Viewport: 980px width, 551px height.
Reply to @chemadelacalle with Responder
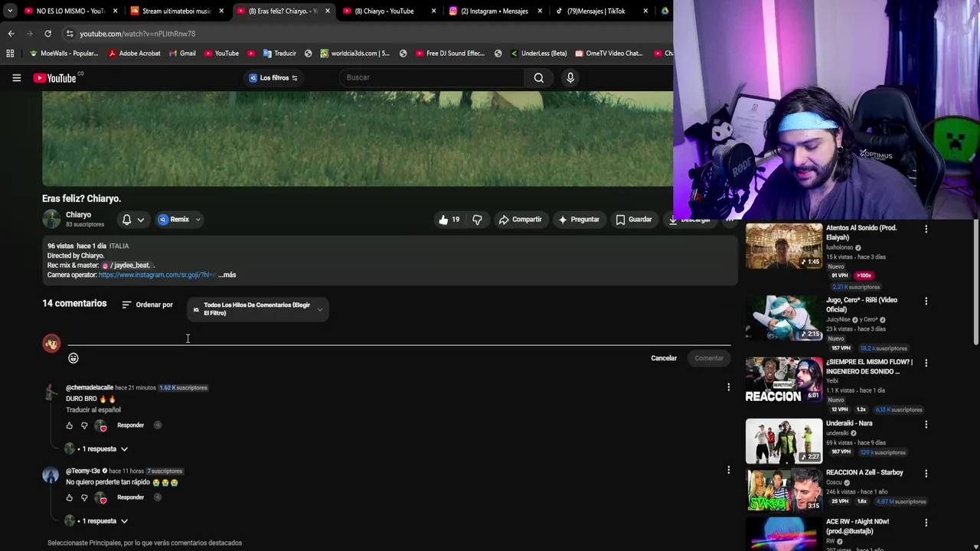tap(130, 425)
